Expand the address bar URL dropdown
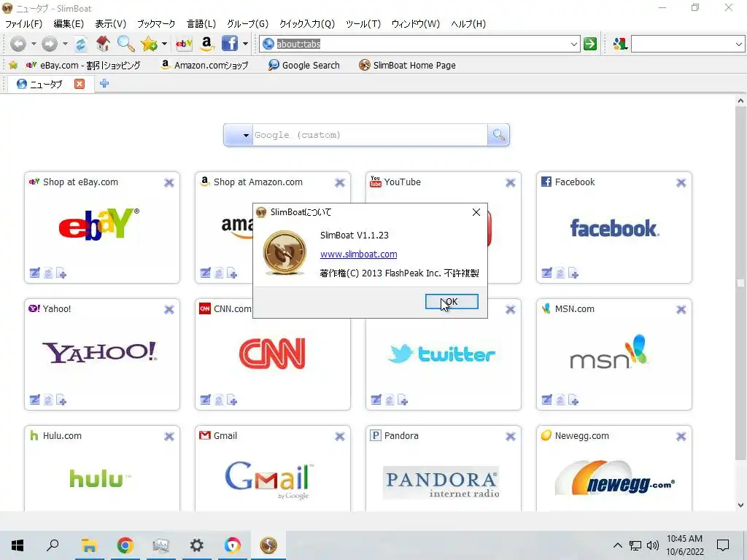The image size is (747, 560). tap(574, 44)
